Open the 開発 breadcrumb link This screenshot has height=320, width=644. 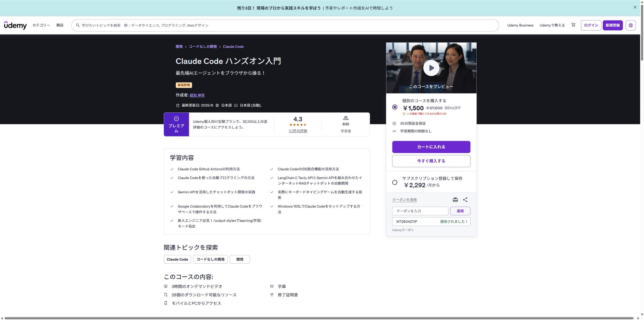point(179,47)
